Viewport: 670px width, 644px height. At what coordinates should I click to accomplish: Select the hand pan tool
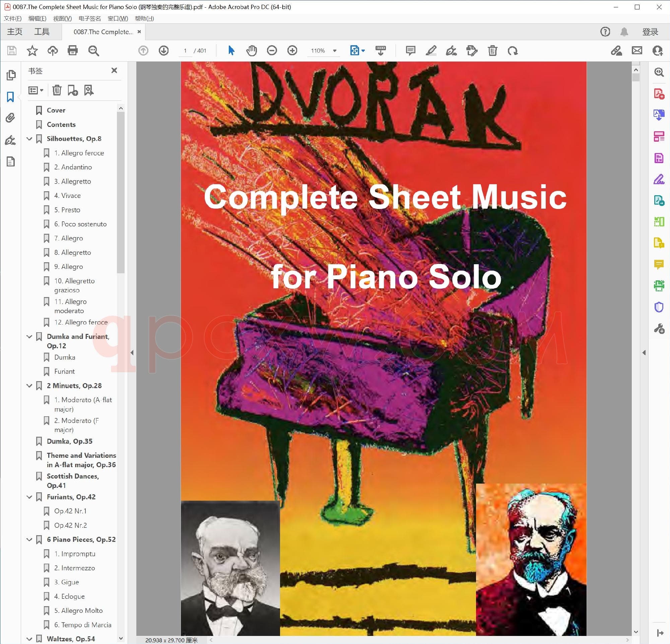[x=251, y=51]
